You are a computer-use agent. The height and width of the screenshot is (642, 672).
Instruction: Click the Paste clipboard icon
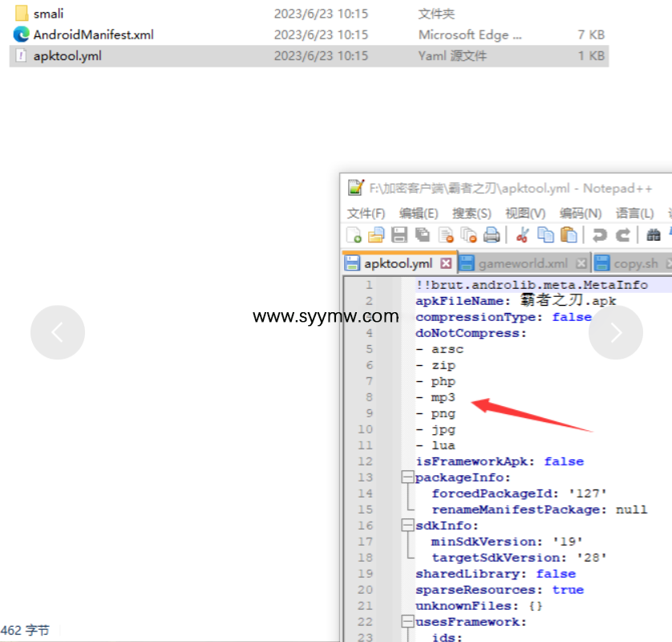click(x=569, y=235)
